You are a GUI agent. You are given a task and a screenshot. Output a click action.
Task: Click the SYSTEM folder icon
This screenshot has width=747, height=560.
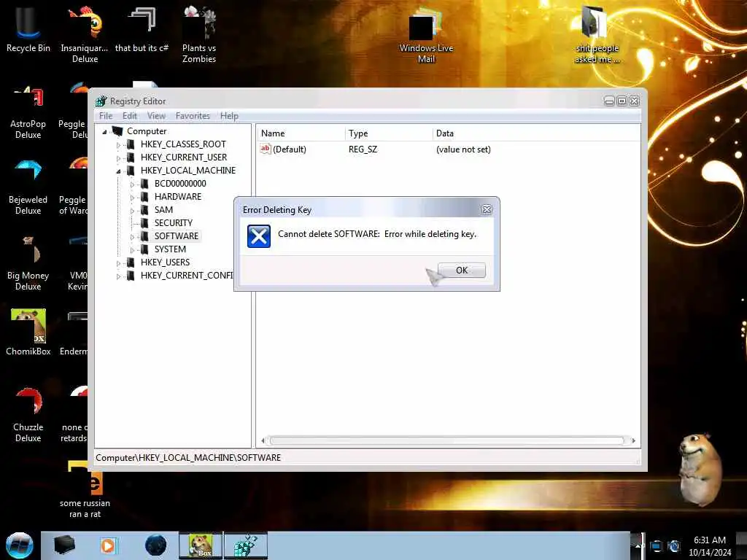pos(144,249)
